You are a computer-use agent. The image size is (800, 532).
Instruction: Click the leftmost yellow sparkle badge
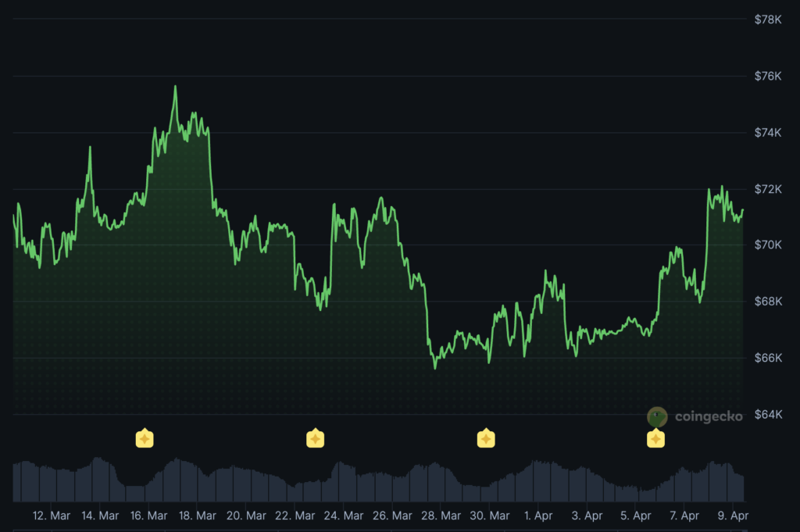pyautogui.click(x=145, y=438)
